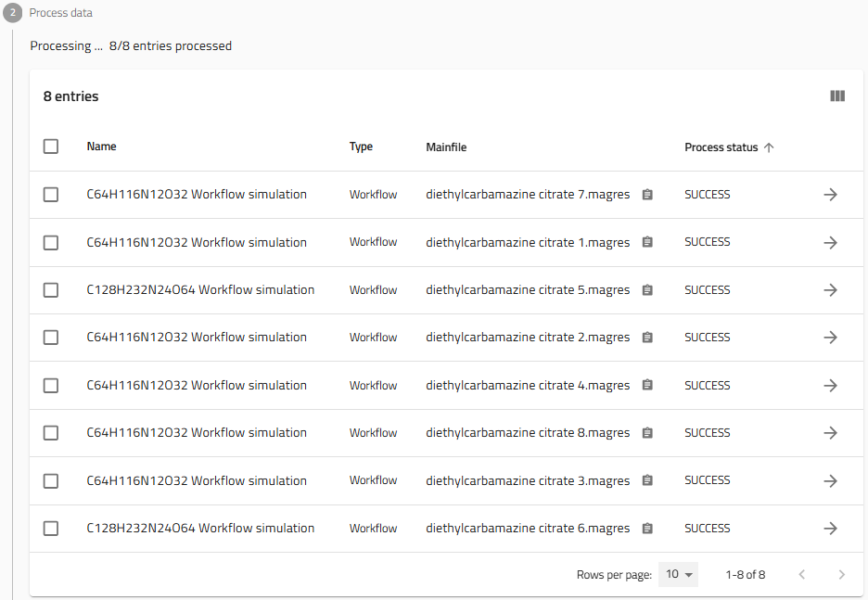Viewport: 868px width, 600px height.
Task: Sort by Mainfile column header
Action: click(x=446, y=147)
